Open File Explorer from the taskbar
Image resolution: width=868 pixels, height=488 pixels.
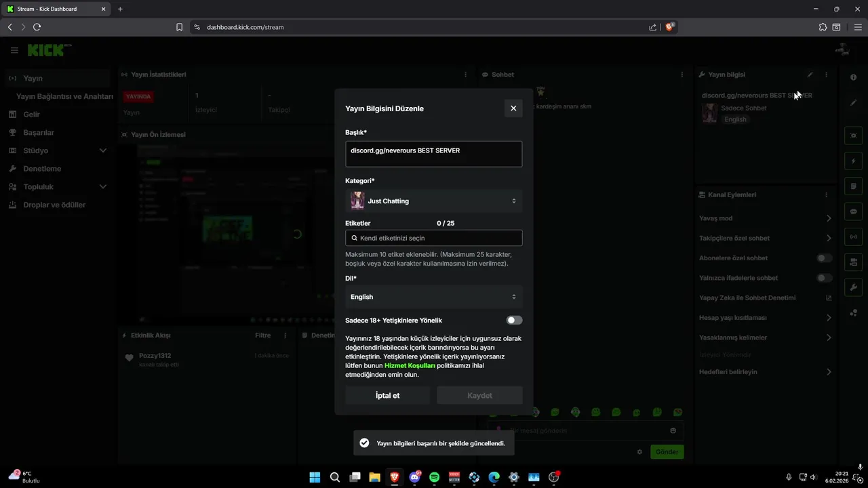[374, 477]
